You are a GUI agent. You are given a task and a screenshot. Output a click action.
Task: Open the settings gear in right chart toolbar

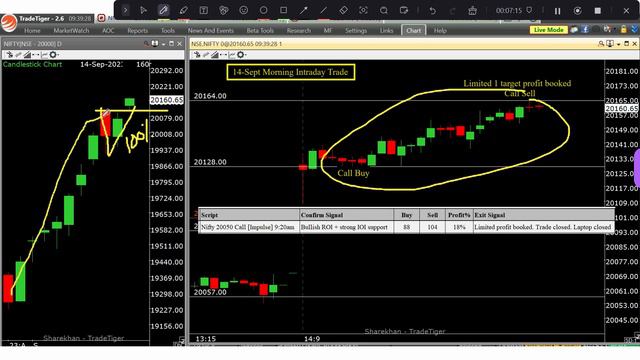pos(241,55)
